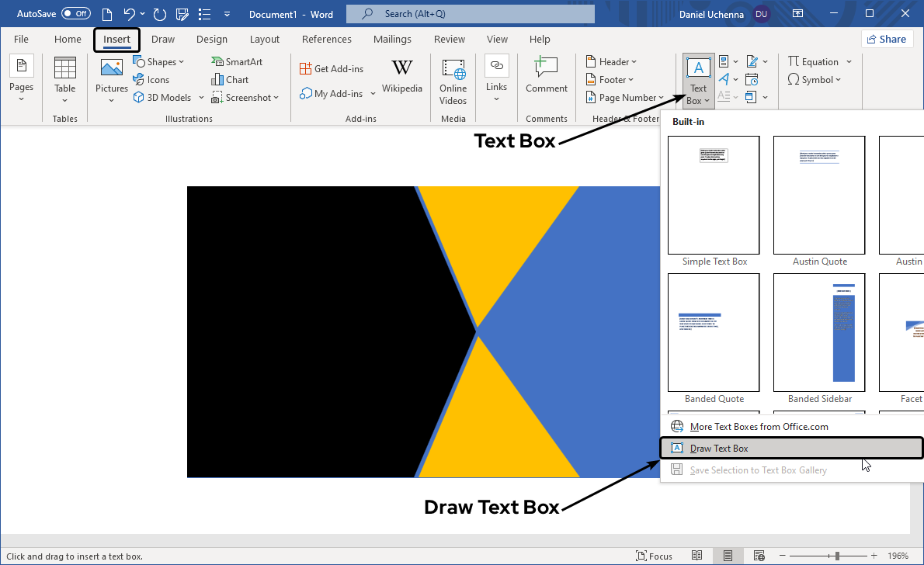Click the Share button

[x=886, y=40]
